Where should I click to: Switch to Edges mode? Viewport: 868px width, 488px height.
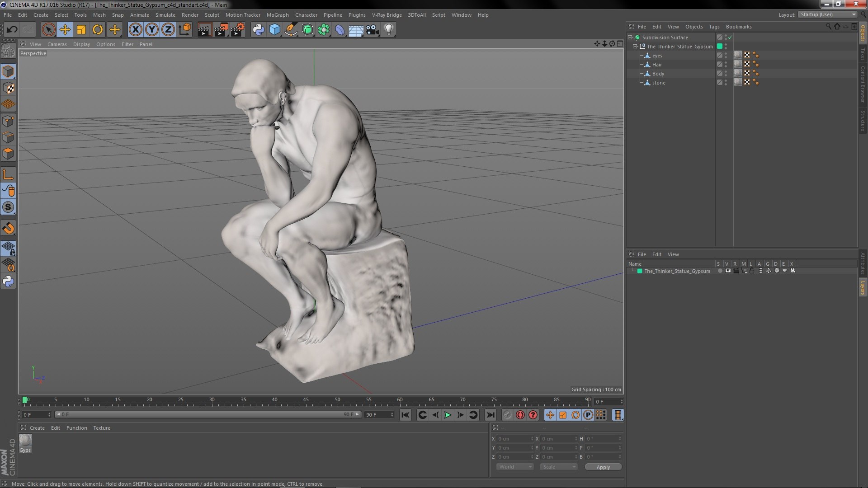pos(8,137)
